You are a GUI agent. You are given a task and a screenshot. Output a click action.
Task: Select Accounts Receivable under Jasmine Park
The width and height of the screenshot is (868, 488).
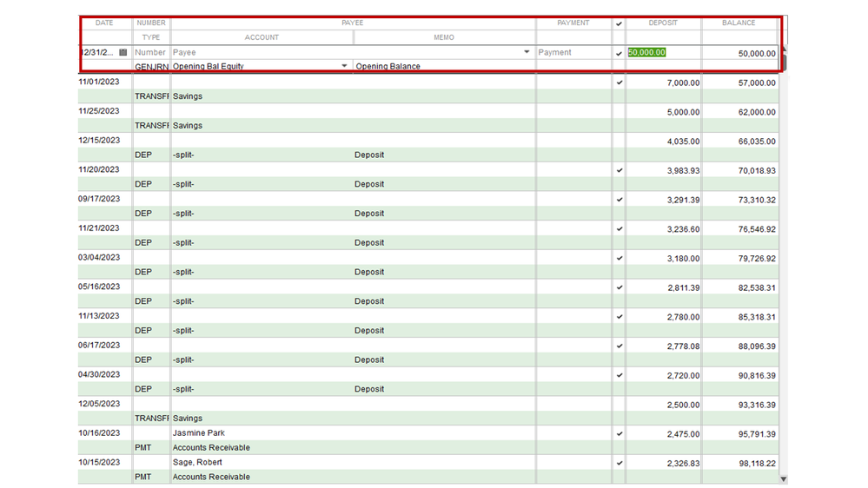[x=211, y=447]
